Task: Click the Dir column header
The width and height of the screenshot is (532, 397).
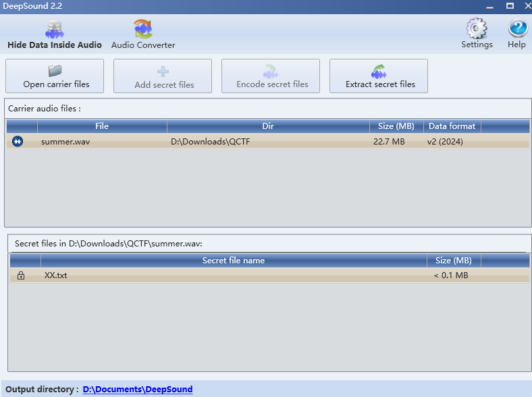Action: (x=268, y=126)
